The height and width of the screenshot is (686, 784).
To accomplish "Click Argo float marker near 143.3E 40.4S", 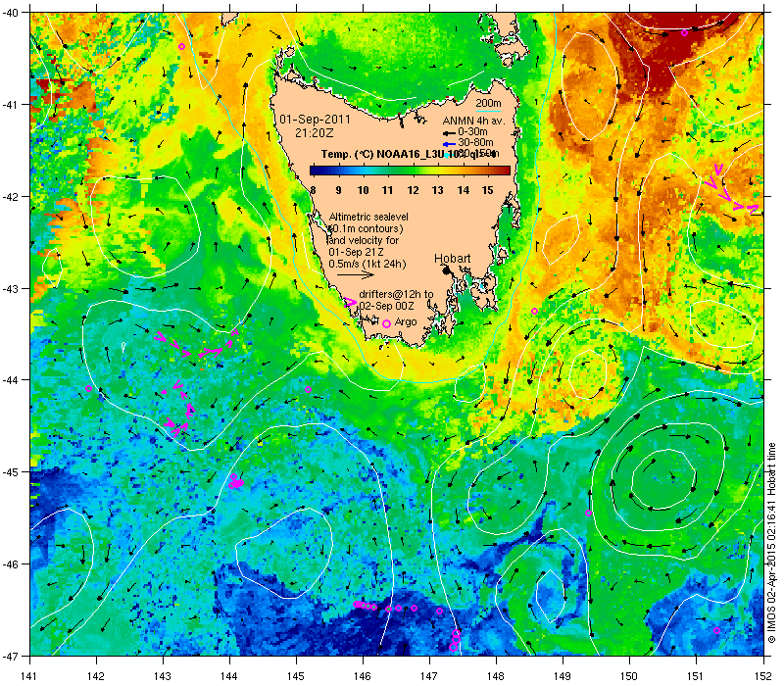I will [182, 46].
